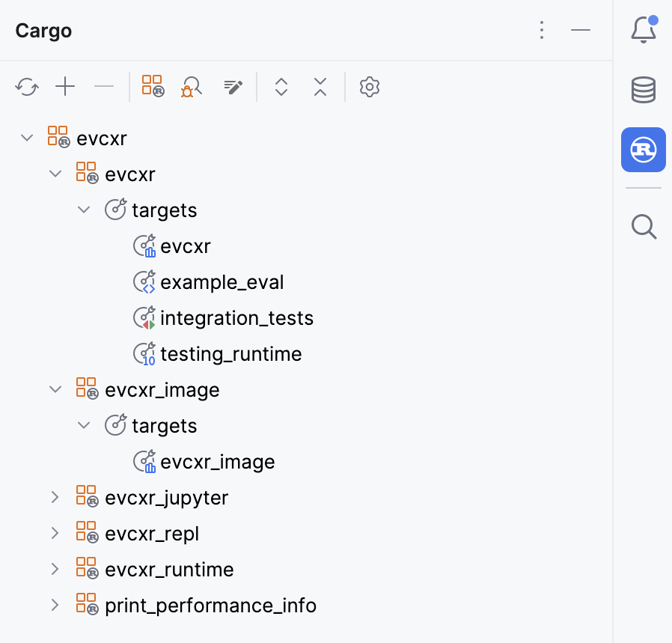Open Cargo tool window settings with the gear icon
672x643 pixels.
[369, 87]
